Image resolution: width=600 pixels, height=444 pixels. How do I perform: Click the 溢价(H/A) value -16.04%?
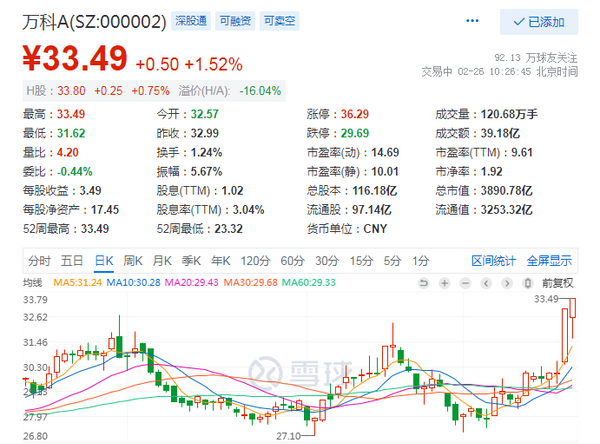coord(260,91)
